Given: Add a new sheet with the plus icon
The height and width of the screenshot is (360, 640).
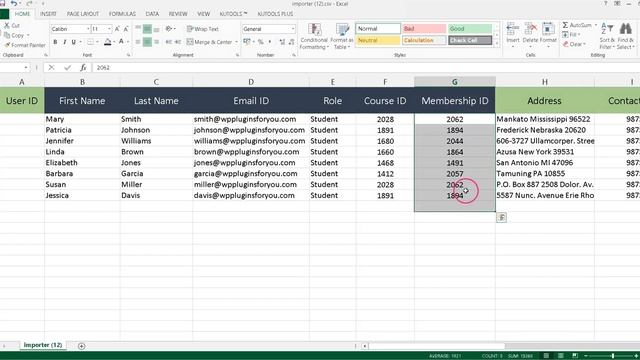Looking at the screenshot, I should pyautogui.click(x=82, y=346).
